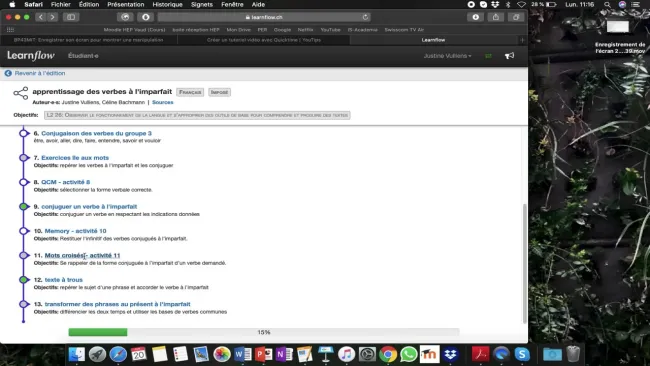Click the green icon next to Justine Vulliens

click(488, 56)
